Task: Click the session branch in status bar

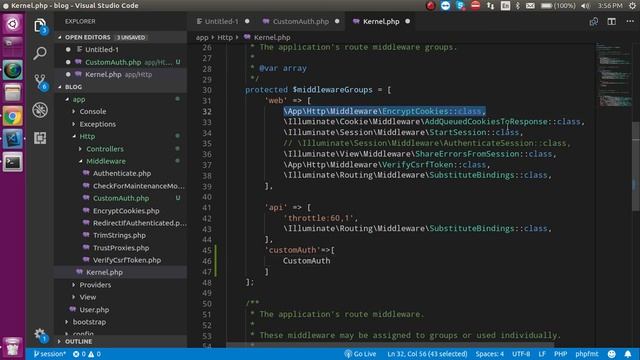Action: pos(50,354)
